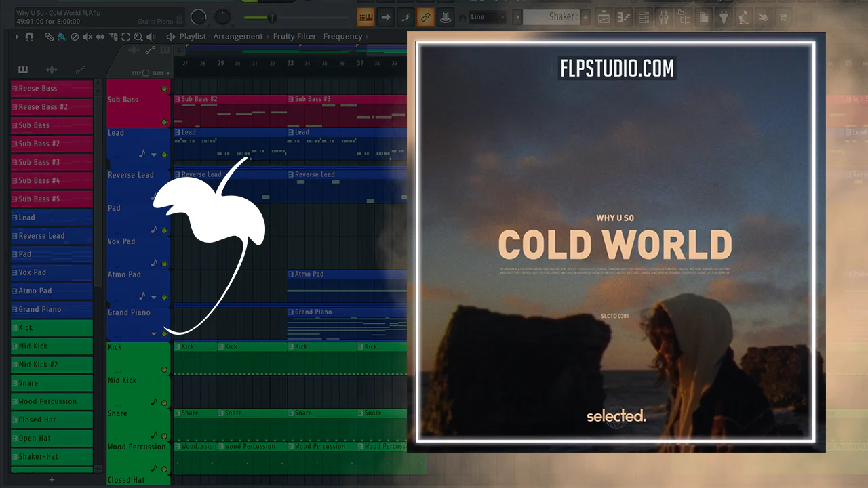Select the Delete tool in playlist toolbar
The image size is (868, 488).
click(75, 37)
